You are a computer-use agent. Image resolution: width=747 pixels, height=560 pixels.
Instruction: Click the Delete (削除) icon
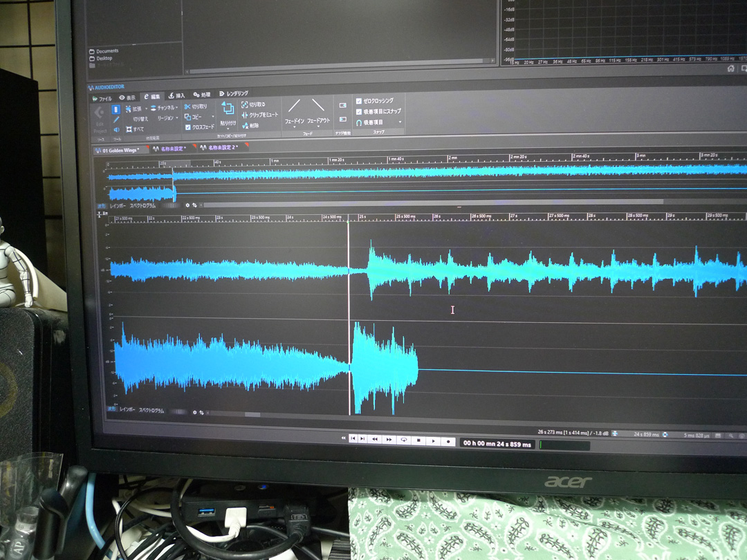pos(245,125)
